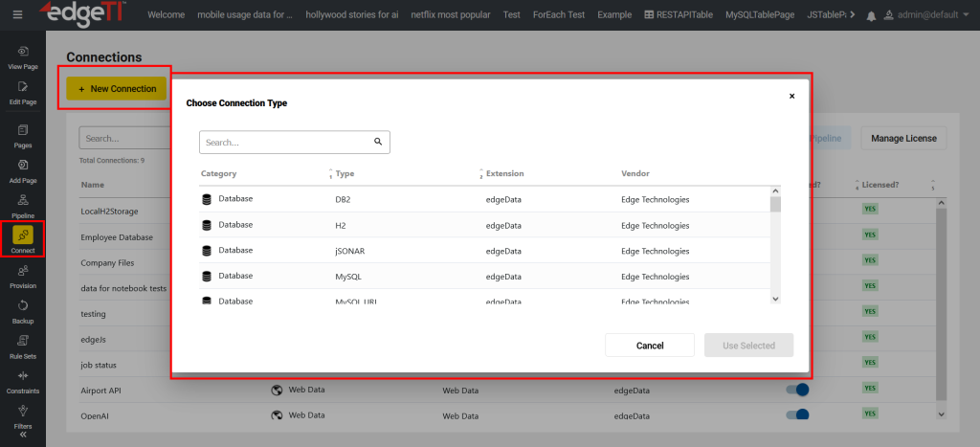Click the connection type search field

(287, 143)
